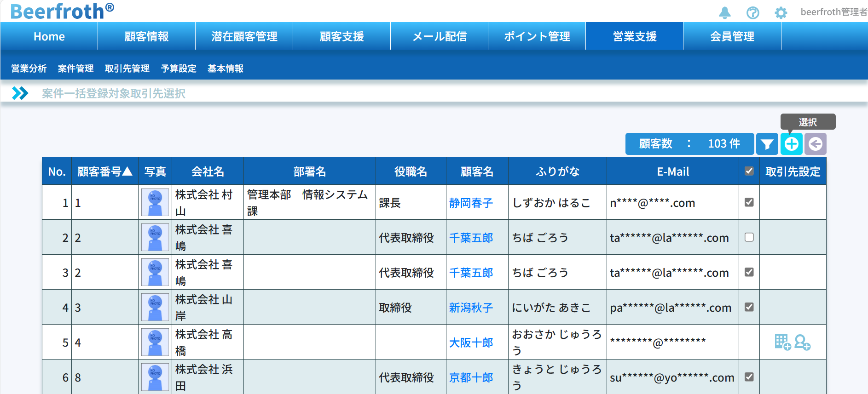This screenshot has width=868, height=394.
Task: Open the settings gear icon
Action: point(781,13)
